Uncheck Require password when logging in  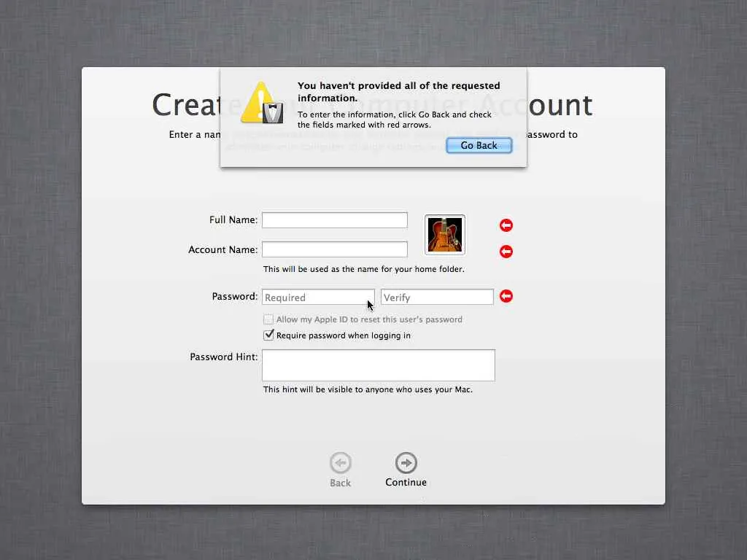tap(268, 335)
